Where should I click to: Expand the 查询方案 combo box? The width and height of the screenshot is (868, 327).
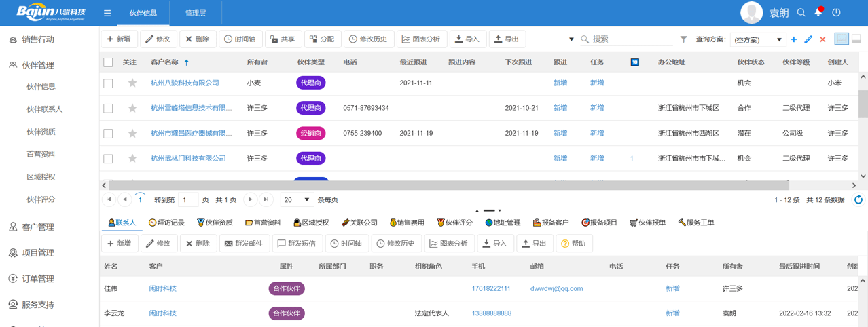778,40
